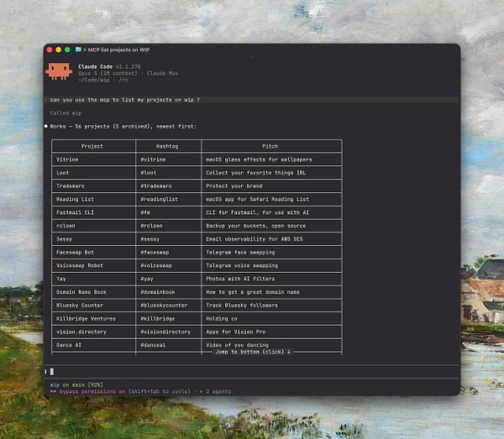This screenshot has width=504, height=439.
Task: Click 'Collect your favorite things IRL' pitch
Action: [x=256, y=173]
